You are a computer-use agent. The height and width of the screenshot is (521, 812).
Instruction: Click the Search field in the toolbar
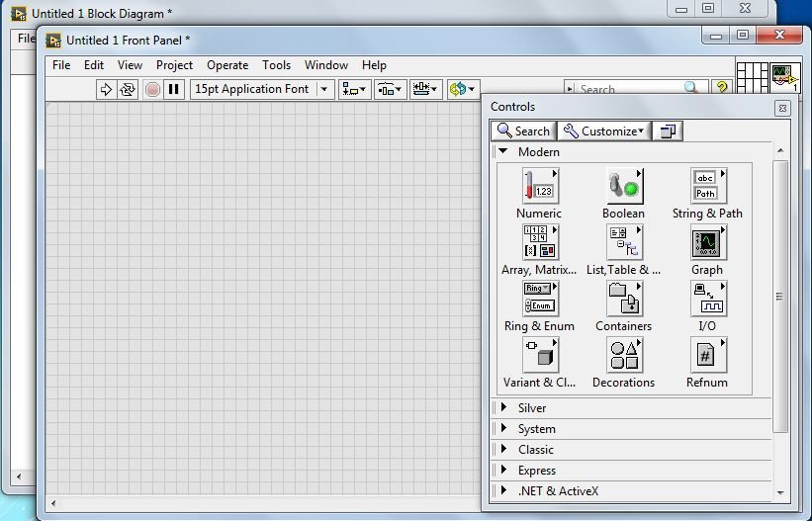pyautogui.click(x=636, y=89)
